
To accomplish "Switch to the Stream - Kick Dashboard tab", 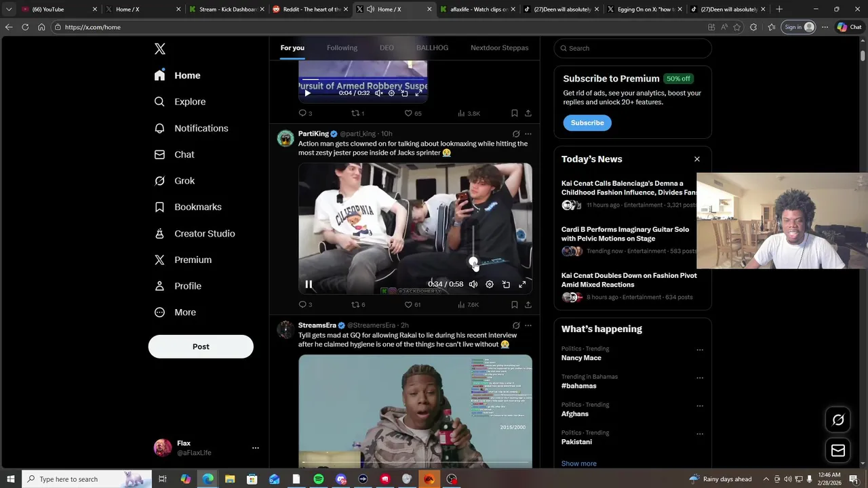I will [227, 9].
